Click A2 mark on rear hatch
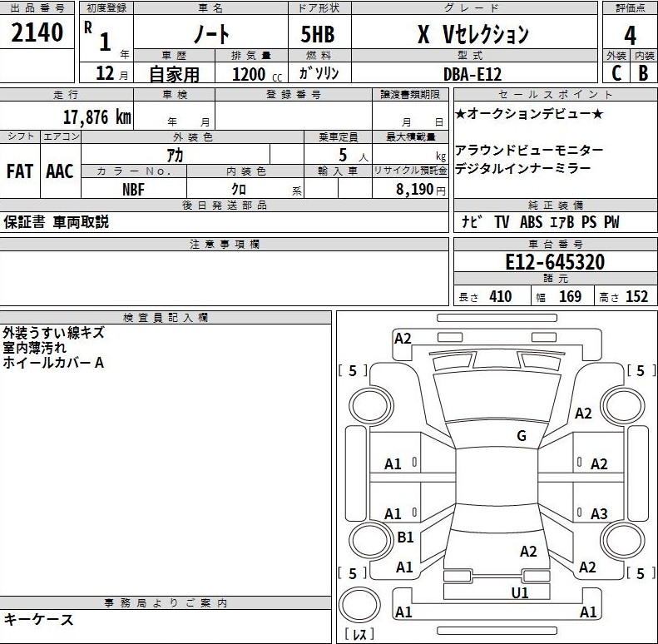658x644 pixels. pyautogui.click(x=528, y=551)
